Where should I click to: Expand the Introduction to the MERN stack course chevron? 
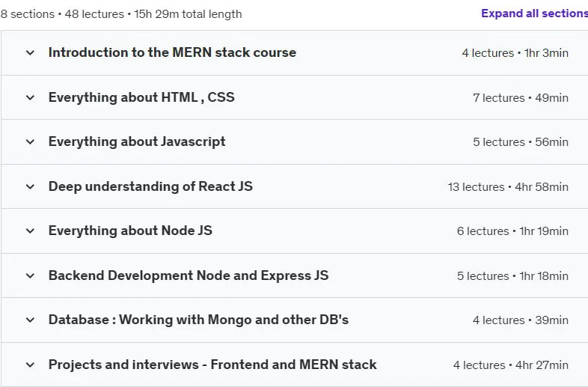[x=30, y=53]
